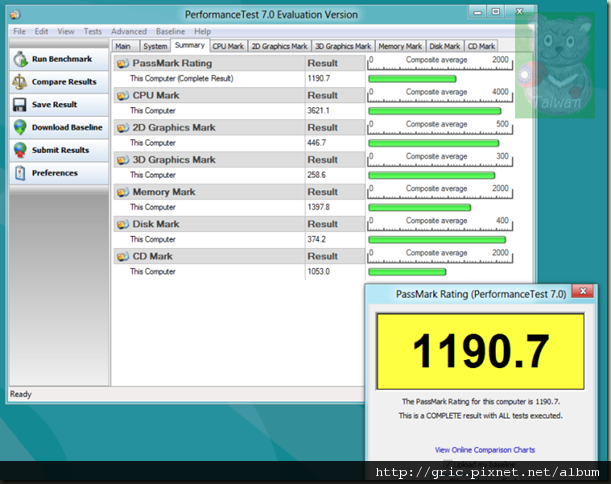Click the 374.2 Disk Mark result value
Image resolution: width=611 pixels, height=484 pixels.
point(316,239)
